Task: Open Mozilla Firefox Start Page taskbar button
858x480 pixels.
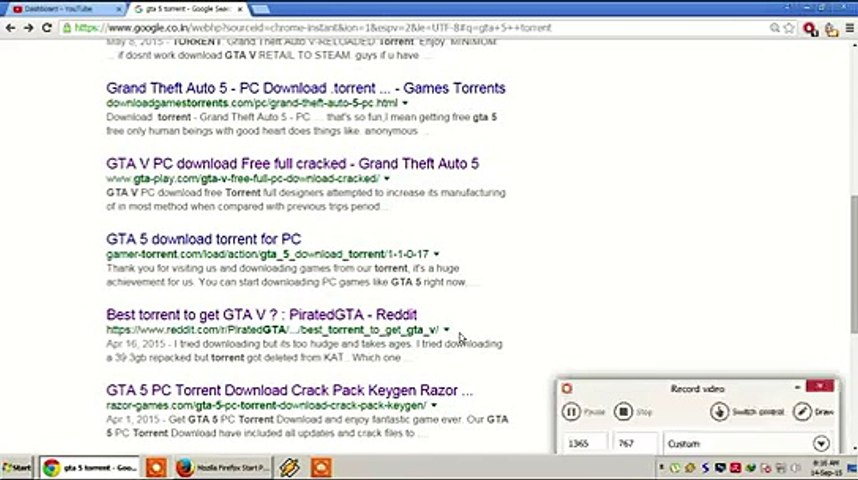Action: 222,467
